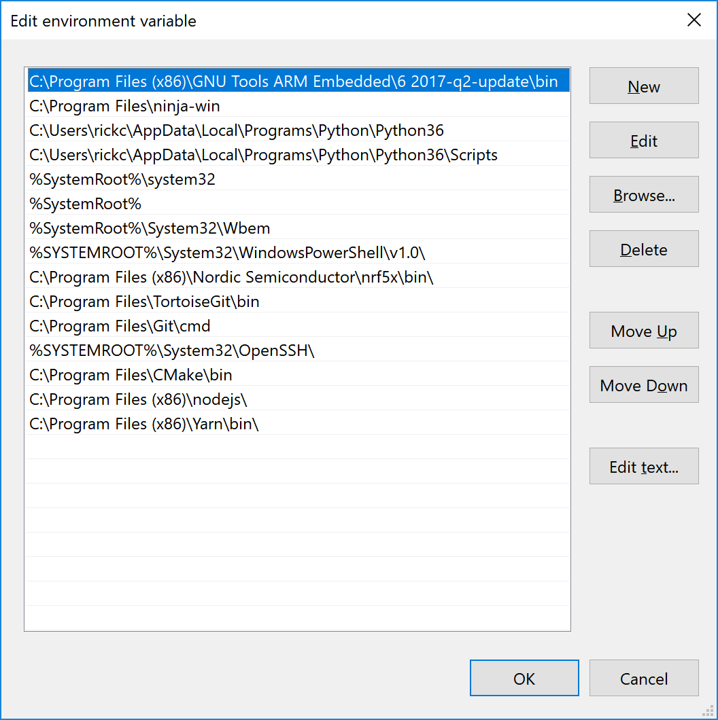Close the dialog with the X icon

694,20
